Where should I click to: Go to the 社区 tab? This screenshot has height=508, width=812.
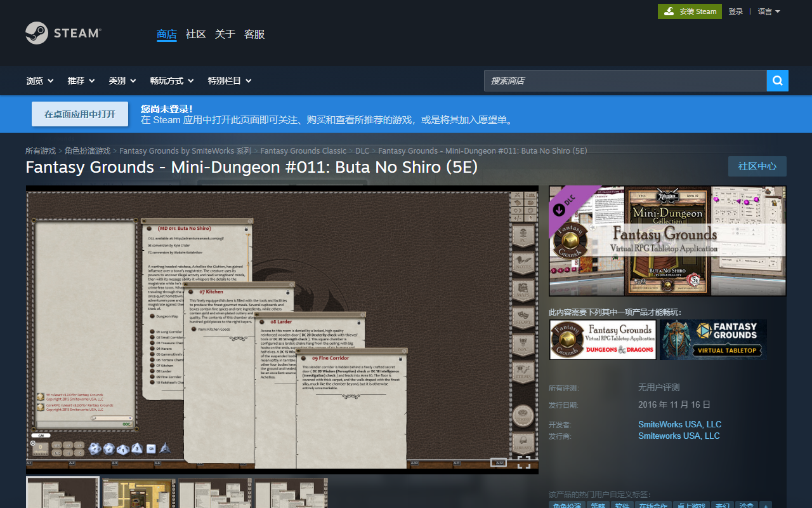(x=196, y=34)
